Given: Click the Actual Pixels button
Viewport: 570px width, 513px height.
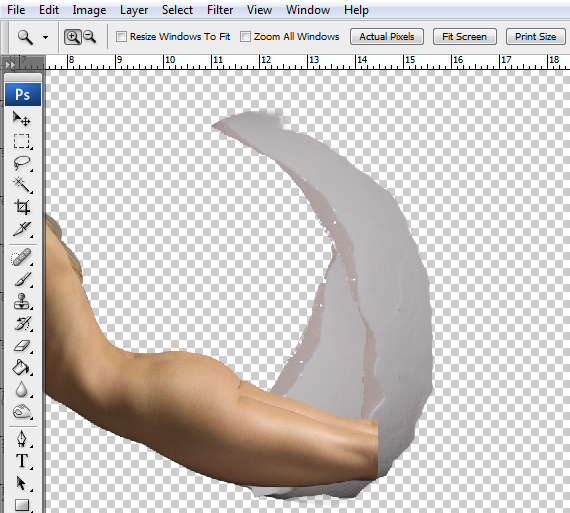Looking at the screenshot, I should coord(387,37).
